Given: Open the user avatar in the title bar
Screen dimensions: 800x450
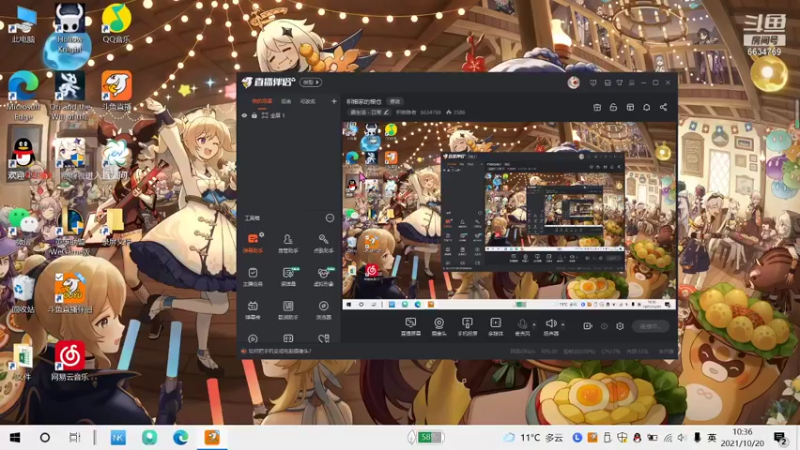Looking at the screenshot, I should coord(573,82).
